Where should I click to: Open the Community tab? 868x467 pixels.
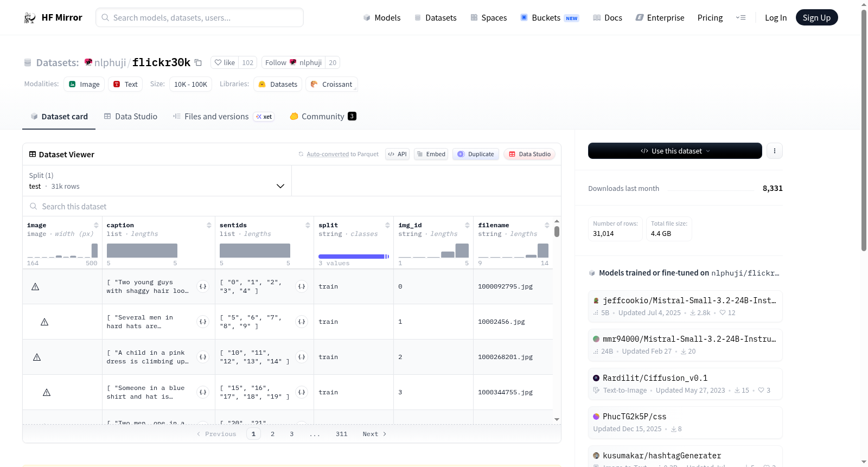[323, 117]
